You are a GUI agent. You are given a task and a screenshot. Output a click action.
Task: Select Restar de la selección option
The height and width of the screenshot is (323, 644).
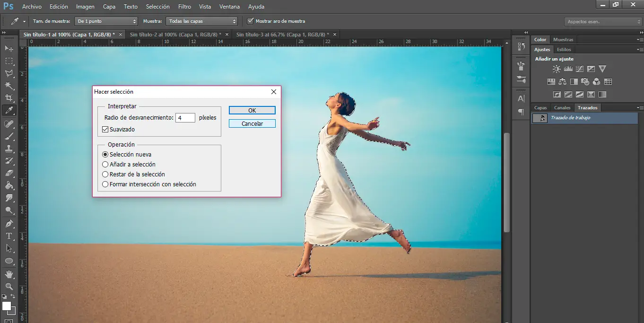[105, 175]
